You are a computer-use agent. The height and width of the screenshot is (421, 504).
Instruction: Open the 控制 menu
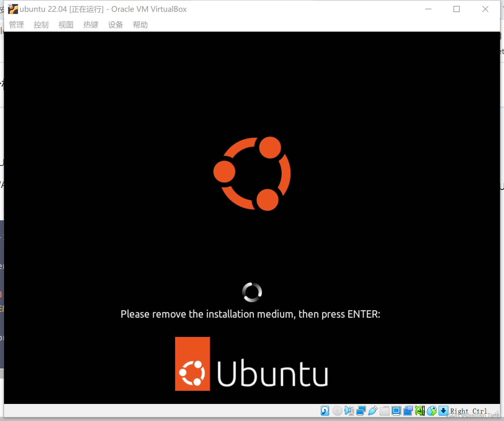41,25
